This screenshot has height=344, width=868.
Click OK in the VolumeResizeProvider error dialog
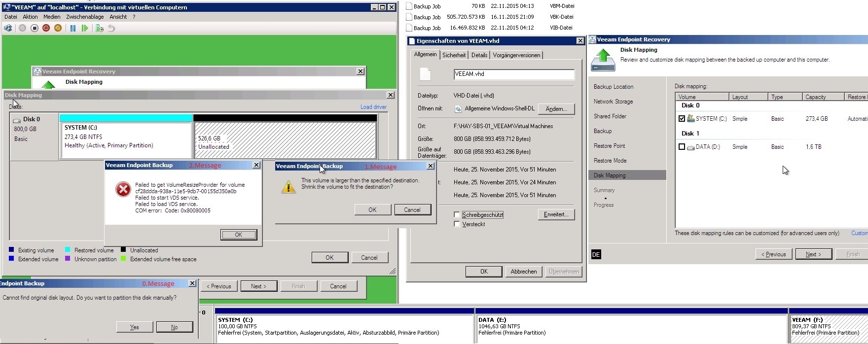(x=238, y=235)
